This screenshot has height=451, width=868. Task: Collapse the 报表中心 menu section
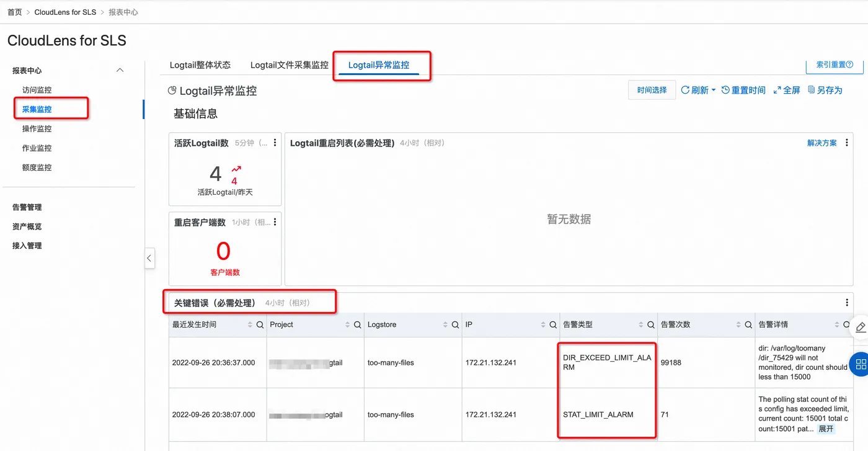pyautogui.click(x=120, y=71)
